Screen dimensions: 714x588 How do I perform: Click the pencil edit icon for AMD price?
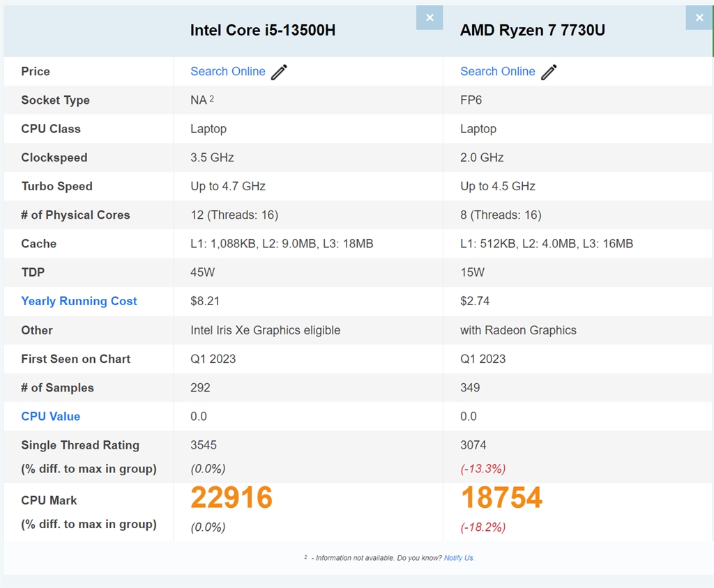coord(549,72)
